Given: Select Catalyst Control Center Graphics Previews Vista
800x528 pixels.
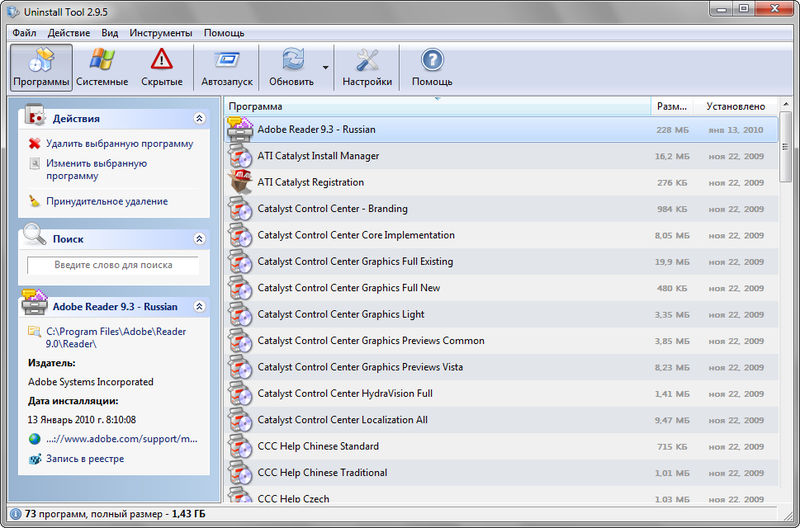Looking at the screenshot, I should 502,367.
